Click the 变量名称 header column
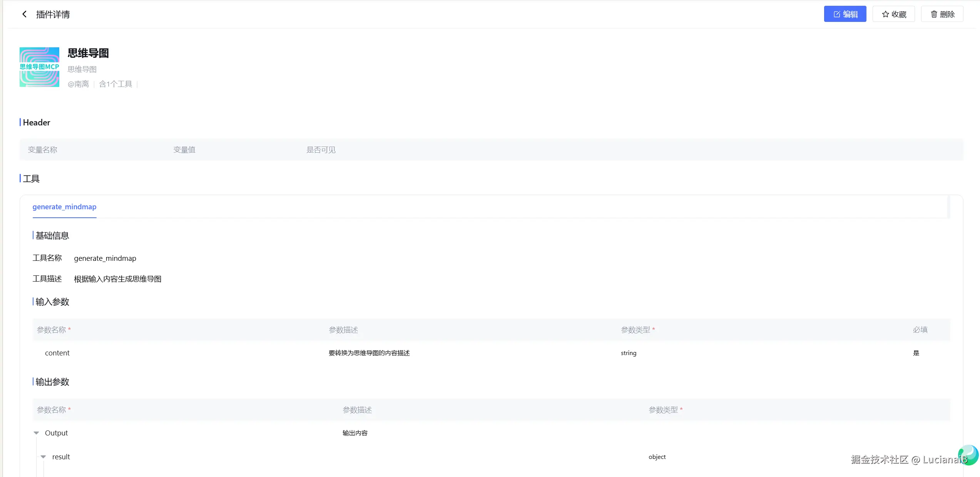 (x=42, y=150)
